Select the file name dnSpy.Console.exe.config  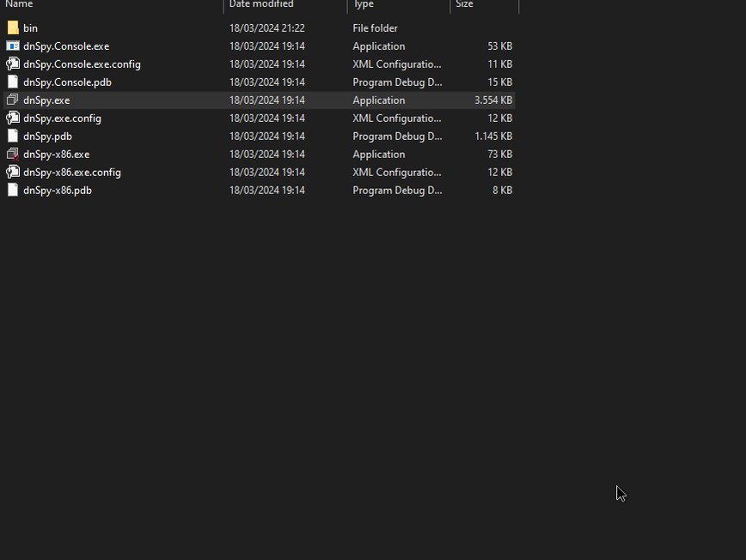(x=82, y=64)
